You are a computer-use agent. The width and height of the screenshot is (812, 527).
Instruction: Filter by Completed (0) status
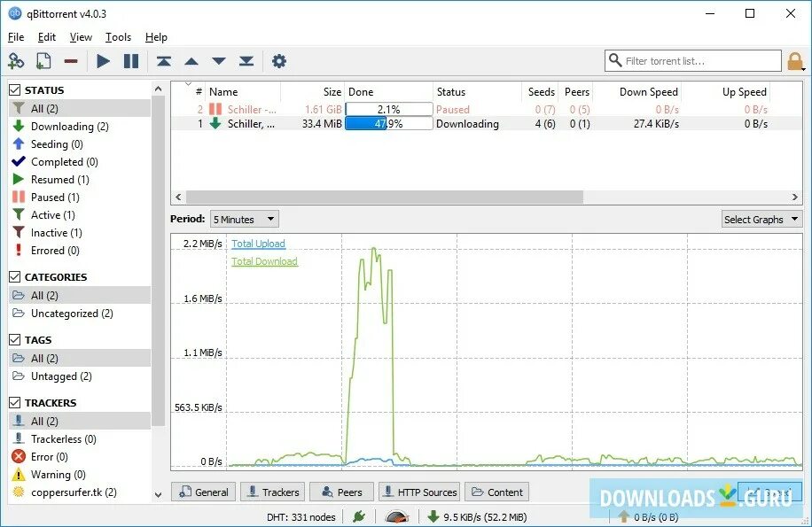point(81,161)
